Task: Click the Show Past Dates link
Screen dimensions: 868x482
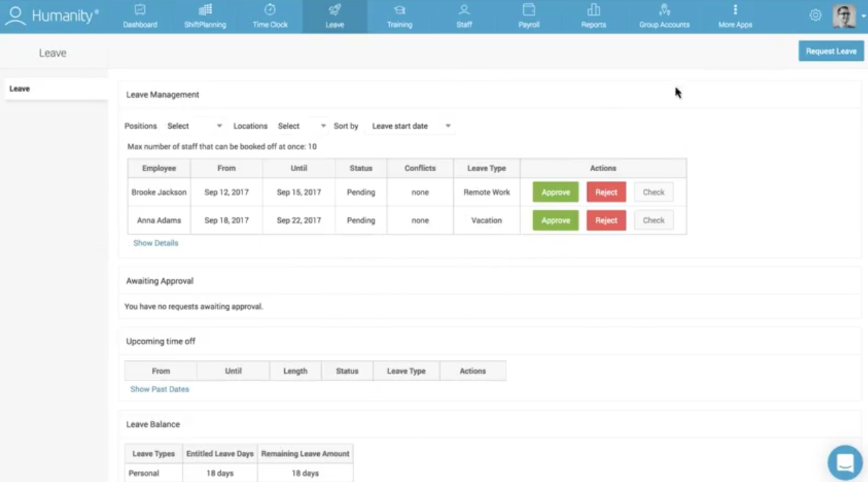Action: [x=160, y=389]
